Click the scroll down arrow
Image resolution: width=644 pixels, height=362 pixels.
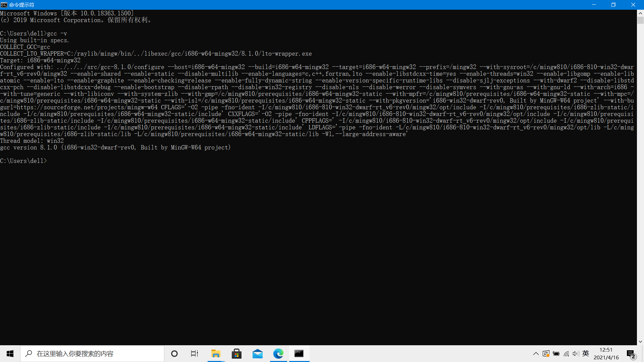click(640, 342)
